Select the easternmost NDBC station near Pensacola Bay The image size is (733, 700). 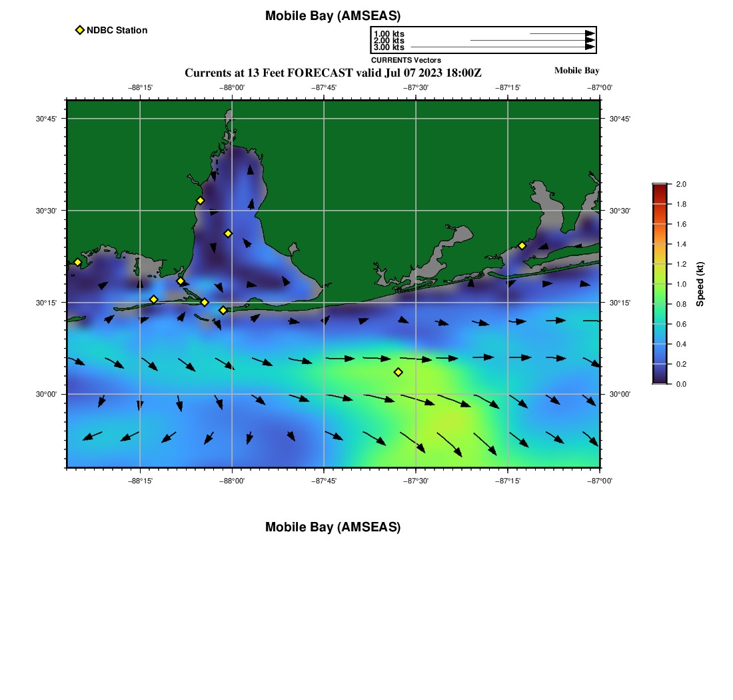click(x=522, y=245)
